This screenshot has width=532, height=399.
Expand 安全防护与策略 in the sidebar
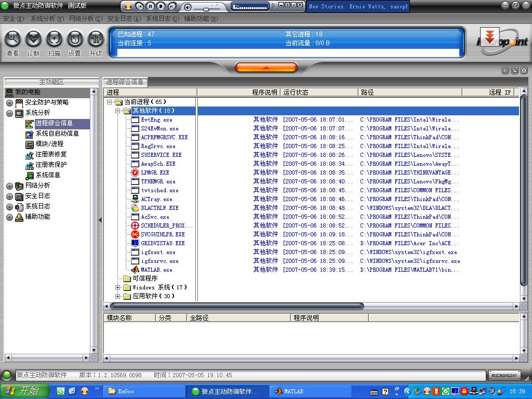point(9,103)
